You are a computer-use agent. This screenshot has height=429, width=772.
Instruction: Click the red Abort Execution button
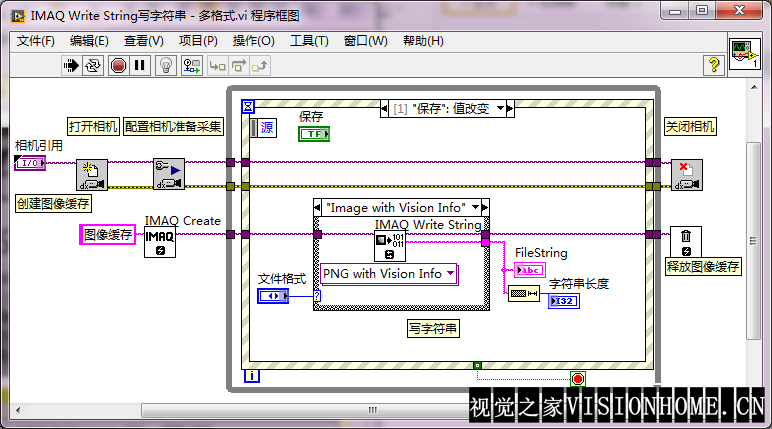pos(118,66)
